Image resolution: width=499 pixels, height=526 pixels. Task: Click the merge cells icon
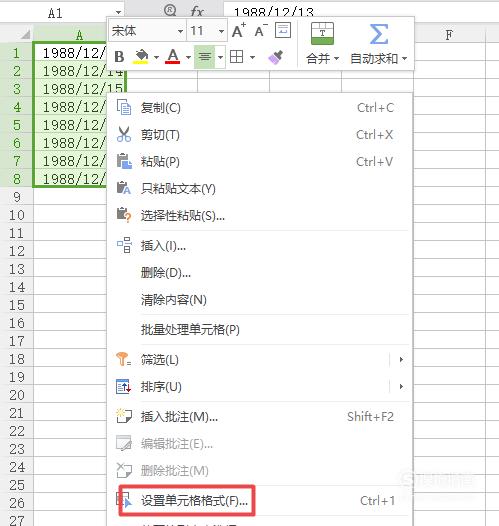(322, 33)
